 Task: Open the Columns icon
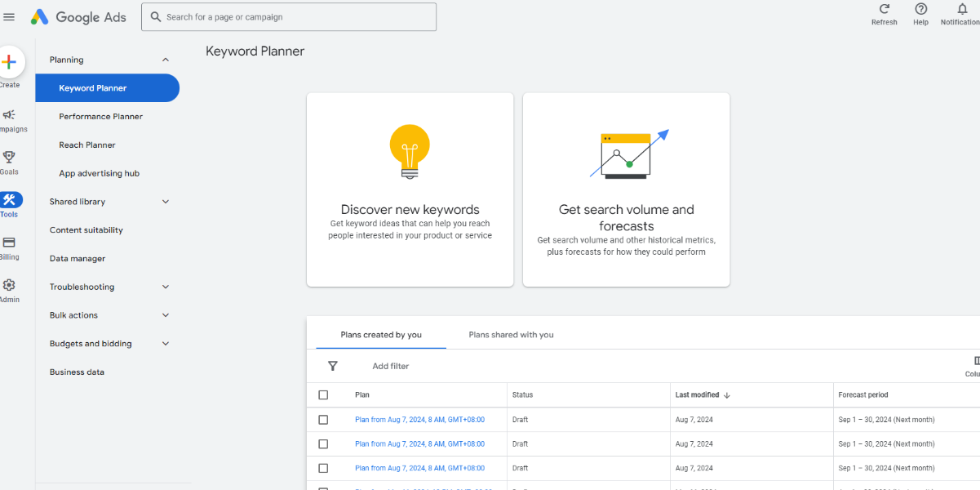click(x=976, y=361)
